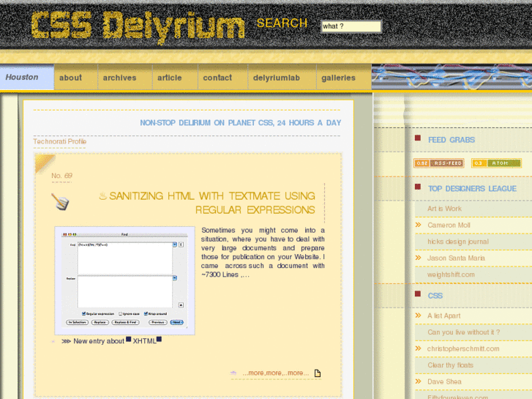Image resolution: width=532 pixels, height=399 pixels.
Task: Visit Cameron Moll's site link
Action: pos(449,225)
